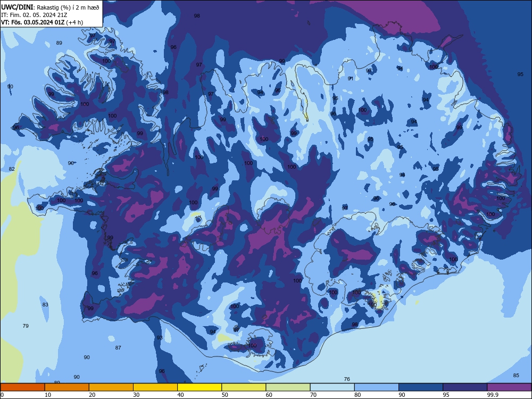
Task: Click the 80–90 light blue legend swatch
Action: tap(377, 387)
